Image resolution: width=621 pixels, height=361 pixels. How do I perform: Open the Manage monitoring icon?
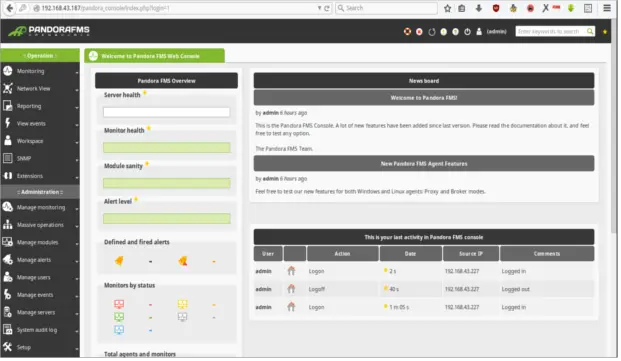(x=8, y=207)
